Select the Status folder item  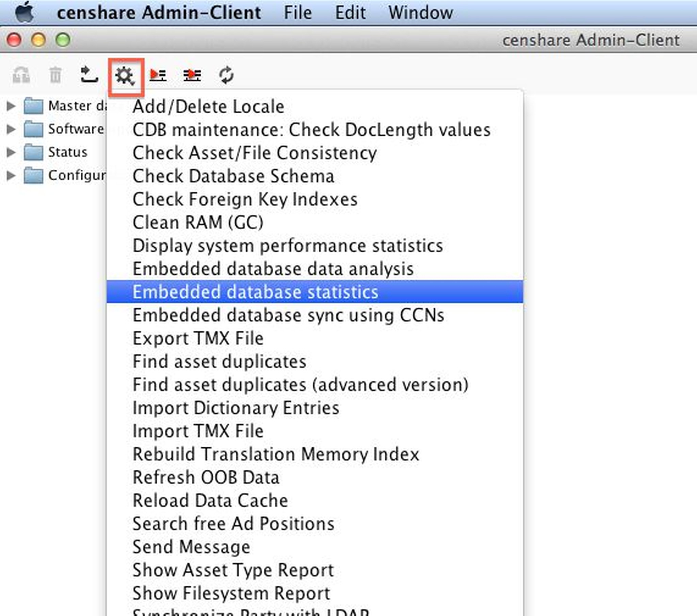point(67,152)
